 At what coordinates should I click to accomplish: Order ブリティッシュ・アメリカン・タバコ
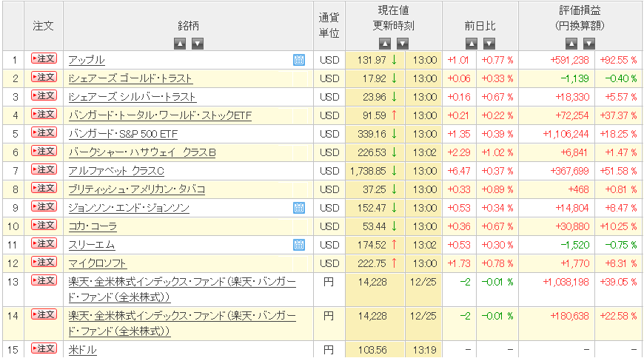click(x=44, y=188)
